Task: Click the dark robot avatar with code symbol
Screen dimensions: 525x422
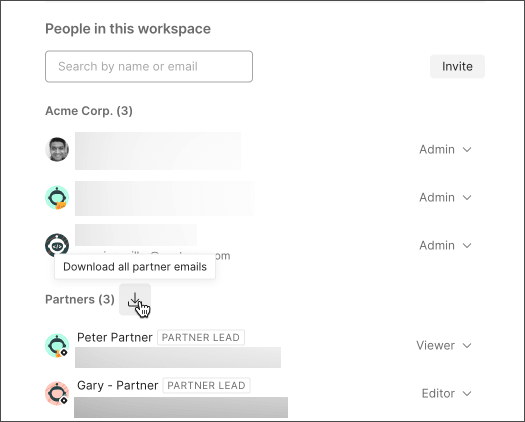Action: tap(57, 245)
